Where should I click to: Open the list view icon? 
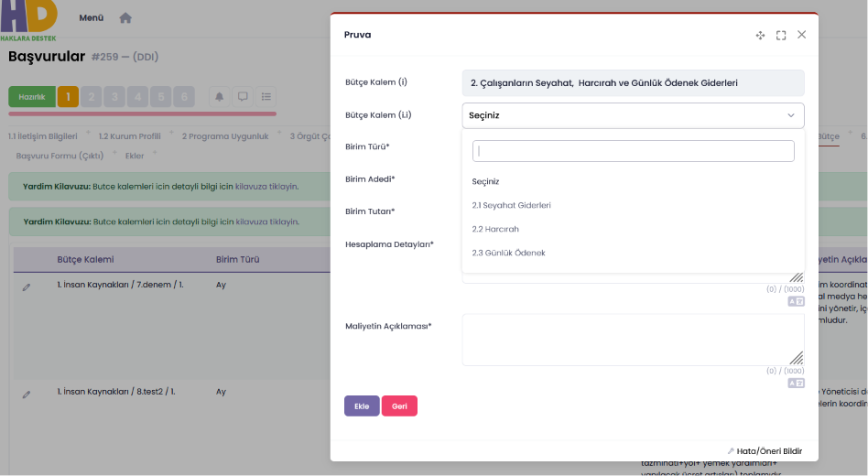pos(266,97)
